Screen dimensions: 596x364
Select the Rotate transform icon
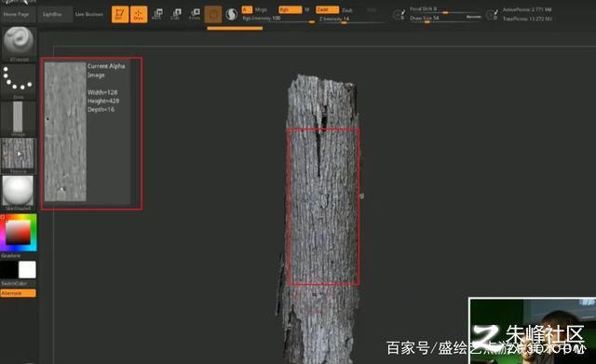tap(195, 15)
